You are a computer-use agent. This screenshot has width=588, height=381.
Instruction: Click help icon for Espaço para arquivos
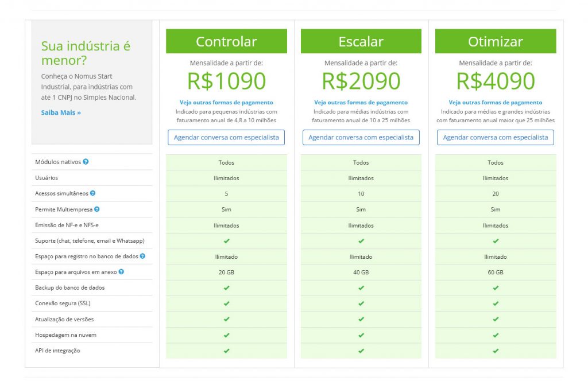pos(121,272)
